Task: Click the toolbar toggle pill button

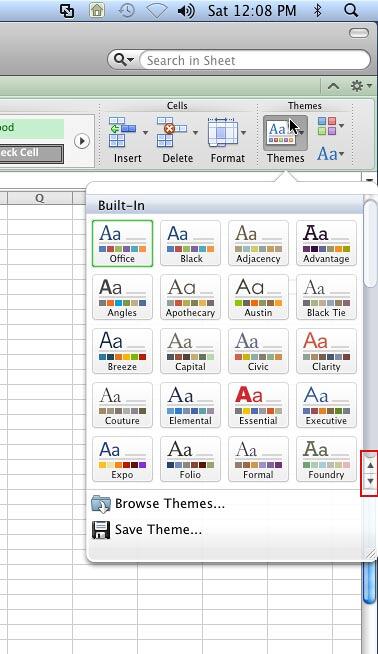Action: tap(359, 33)
